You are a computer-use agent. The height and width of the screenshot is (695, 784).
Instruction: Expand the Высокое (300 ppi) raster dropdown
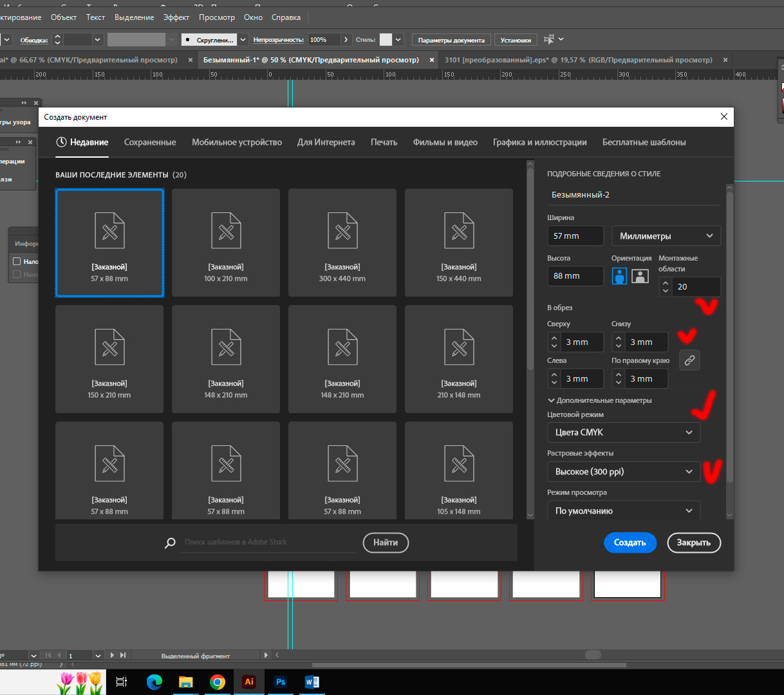[x=623, y=472]
